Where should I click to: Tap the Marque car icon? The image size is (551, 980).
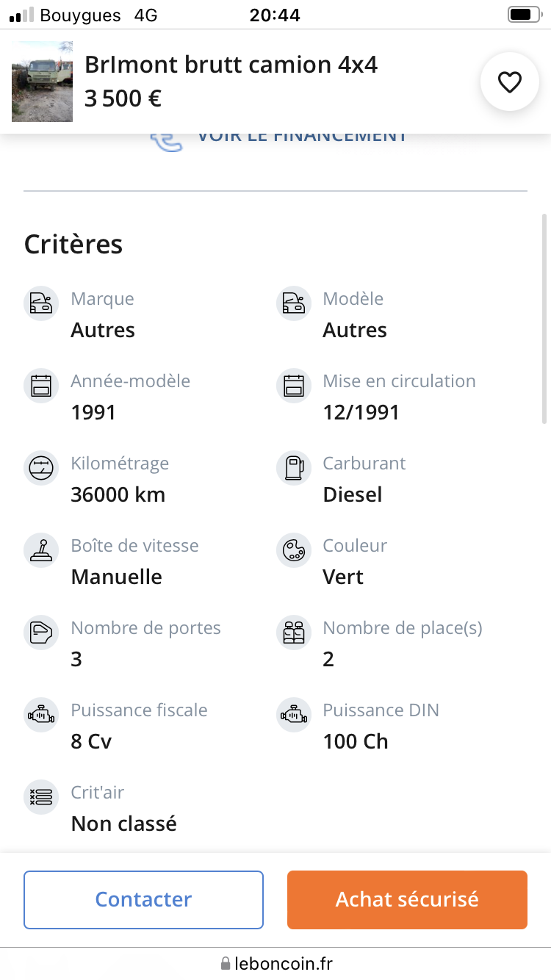click(x=41, y=303)
